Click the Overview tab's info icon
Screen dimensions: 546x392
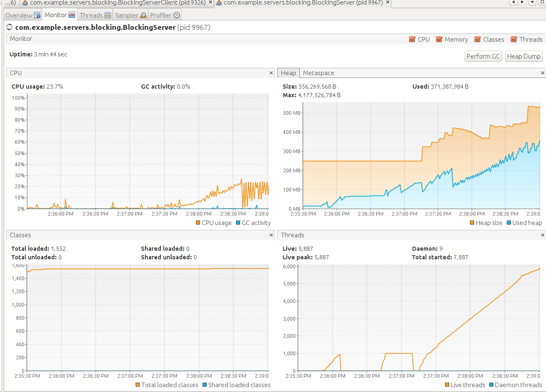(x=37, y=15)
